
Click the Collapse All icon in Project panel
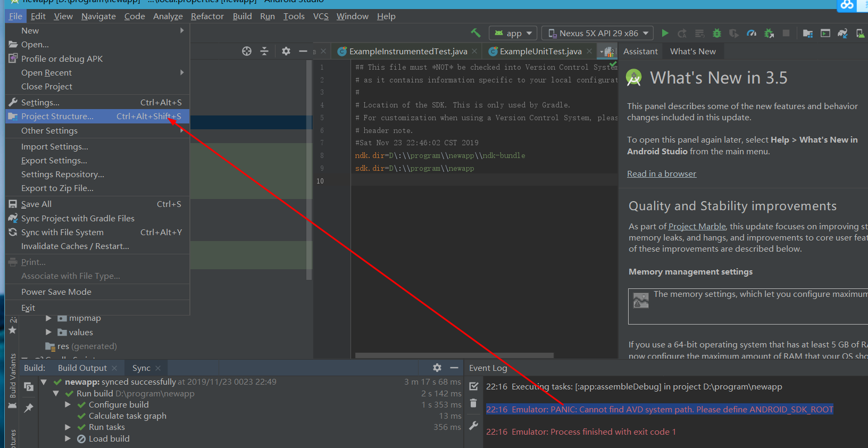264,51
